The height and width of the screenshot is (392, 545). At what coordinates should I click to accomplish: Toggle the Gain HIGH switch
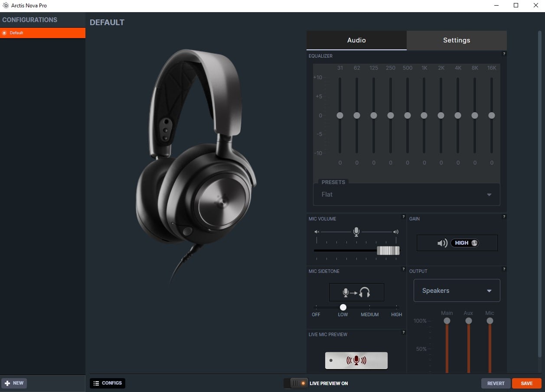pos(464,243)
